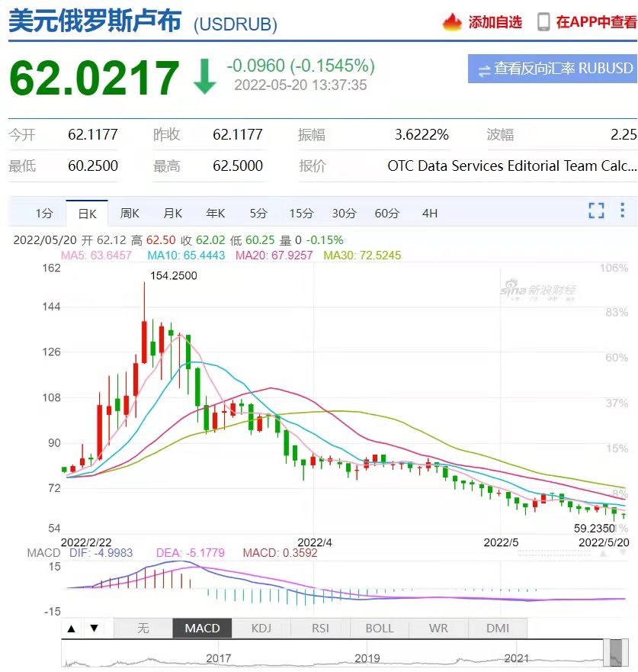Click the flame icon next to 添加自选
The height and width of the screenshot is (672, 638).
(453, 22)
